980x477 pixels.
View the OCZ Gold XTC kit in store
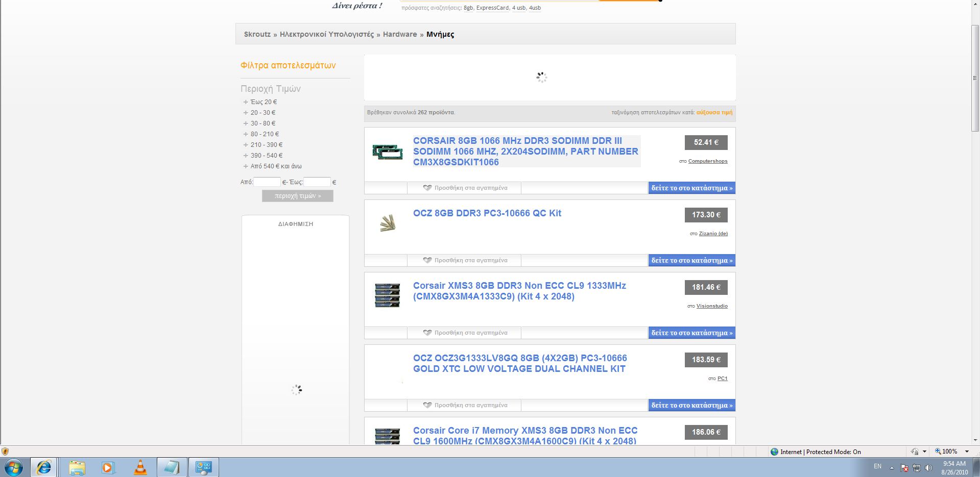tap(692, 405)
